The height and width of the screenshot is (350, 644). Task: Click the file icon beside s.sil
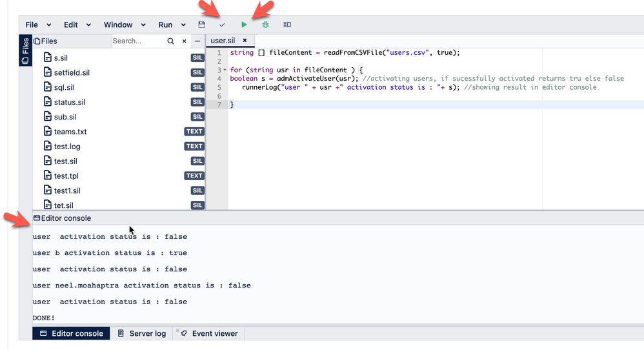(x=47, y=57)
